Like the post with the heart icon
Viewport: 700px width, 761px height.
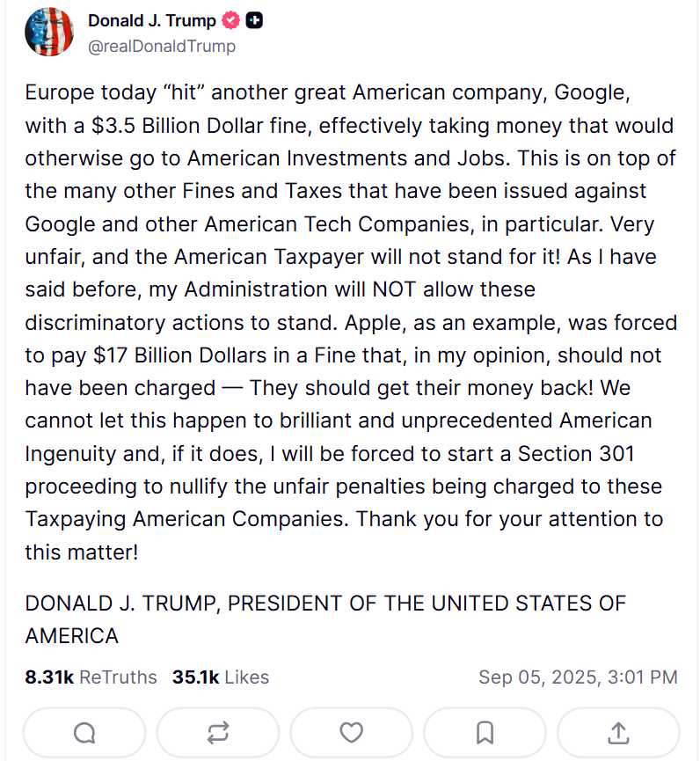point(351,732)
